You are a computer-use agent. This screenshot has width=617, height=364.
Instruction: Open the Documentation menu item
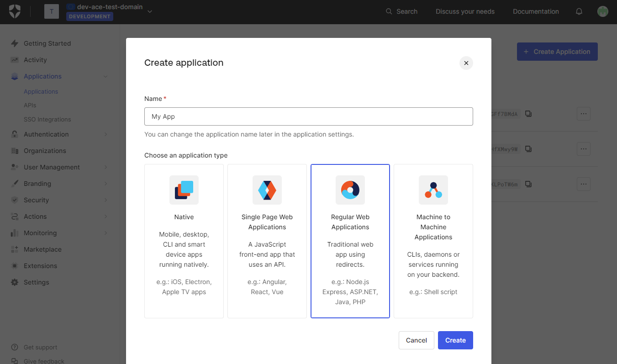[x=536, y=11]
